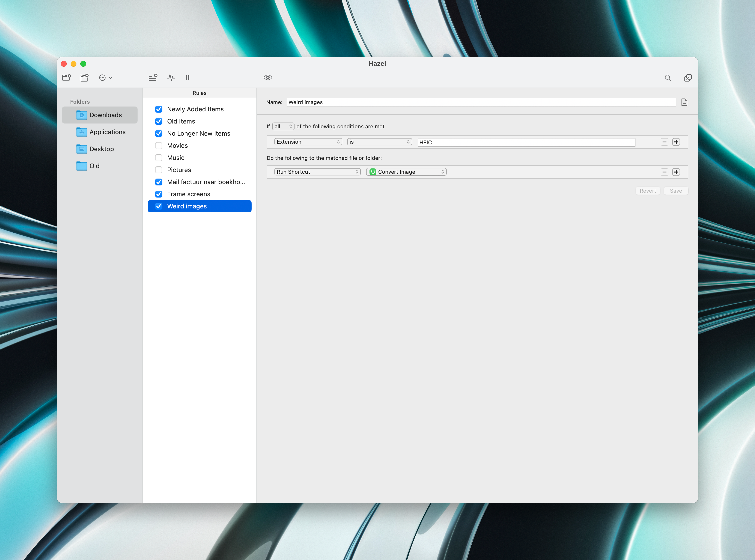Open the rule notes document icon
The width and height of the screenshot is (755, 560).
pos(684,102)
